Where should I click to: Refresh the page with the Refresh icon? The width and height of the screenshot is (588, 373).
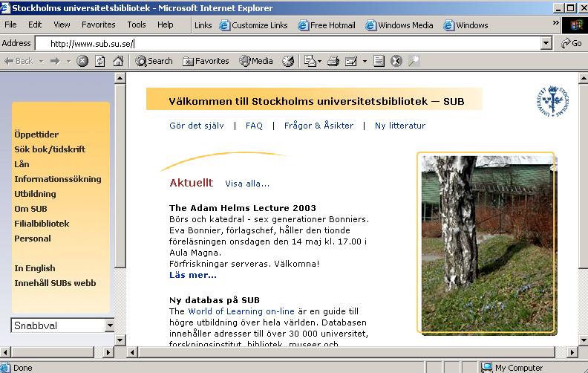pos(99,61)
